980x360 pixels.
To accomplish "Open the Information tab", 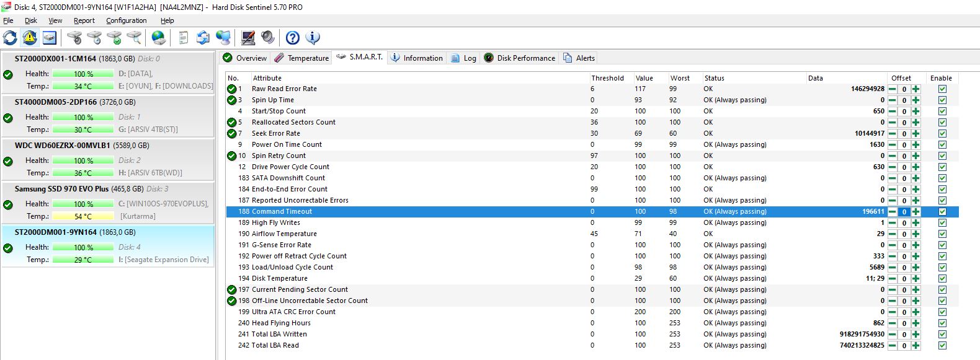I will (417, 58).
